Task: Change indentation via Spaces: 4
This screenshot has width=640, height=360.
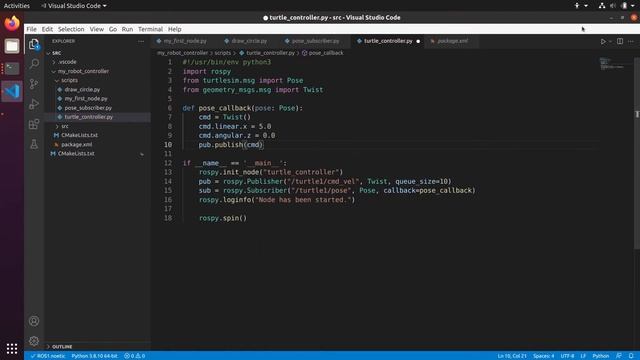Action: 543,356
